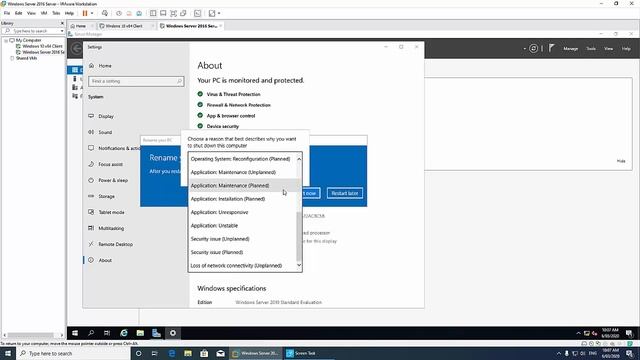The height and width of the screenshot is (360, 640).
Task: Click the send Ctrl+Alt+Del toolbar icon
Action: pyautogui.click(x=105, y=13)
